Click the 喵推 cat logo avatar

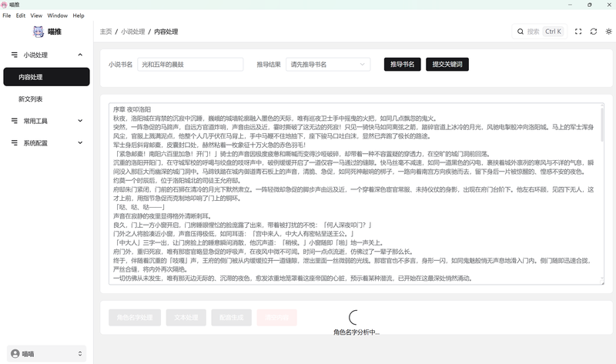tap(38, 32)
